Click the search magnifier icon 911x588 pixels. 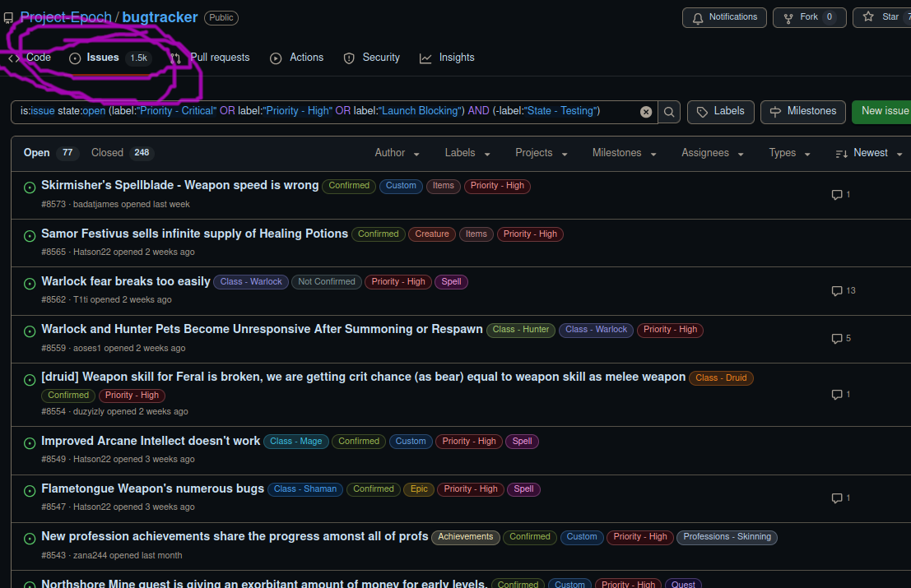(x=669, y=112)
